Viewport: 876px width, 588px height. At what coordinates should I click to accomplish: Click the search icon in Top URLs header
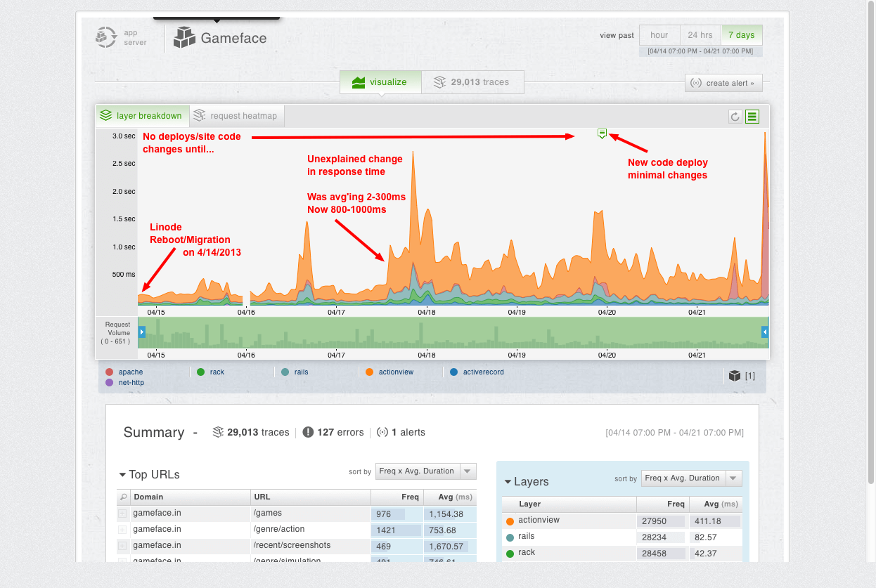(123, 497)
